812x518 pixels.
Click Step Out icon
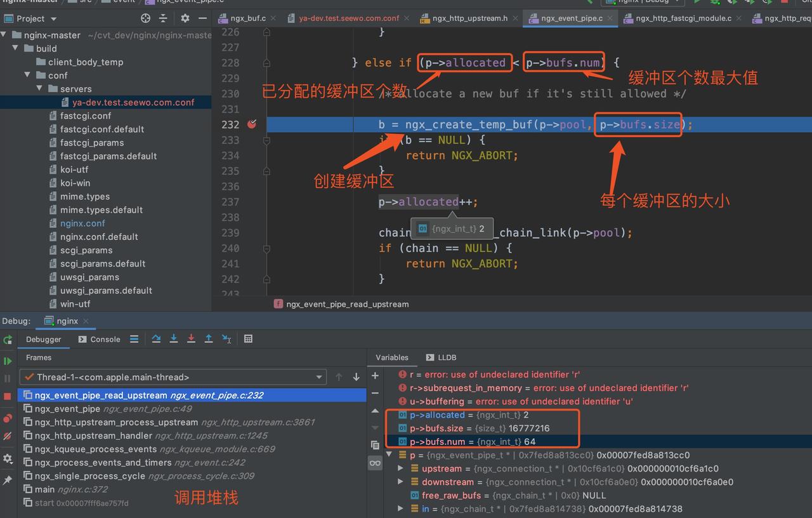(x=209, y=339)
